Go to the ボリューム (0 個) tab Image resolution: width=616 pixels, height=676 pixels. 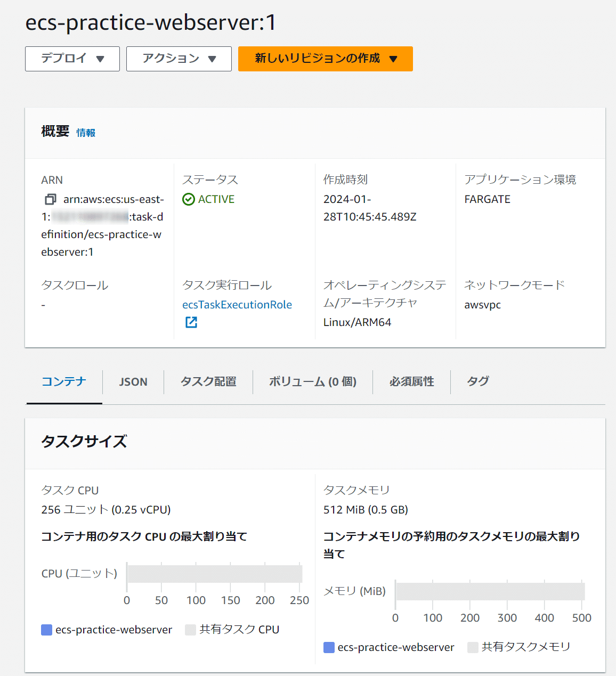coord(313,382)
